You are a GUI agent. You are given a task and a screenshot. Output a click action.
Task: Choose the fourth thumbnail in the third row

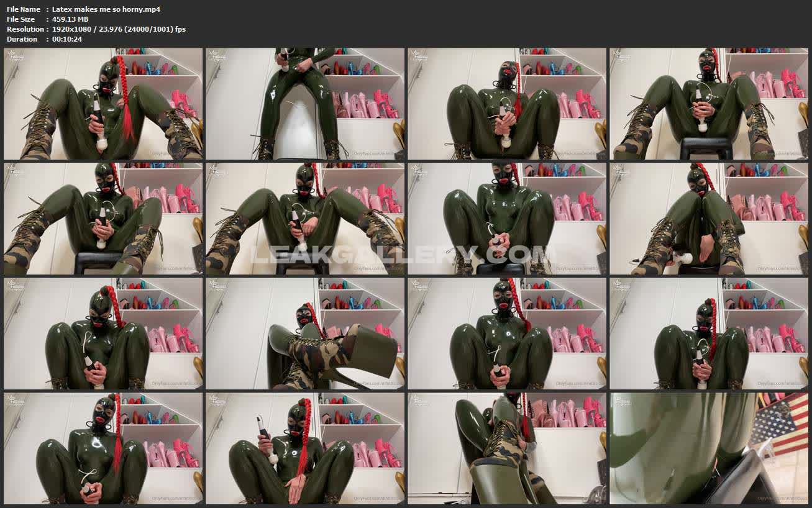point(709,333)
